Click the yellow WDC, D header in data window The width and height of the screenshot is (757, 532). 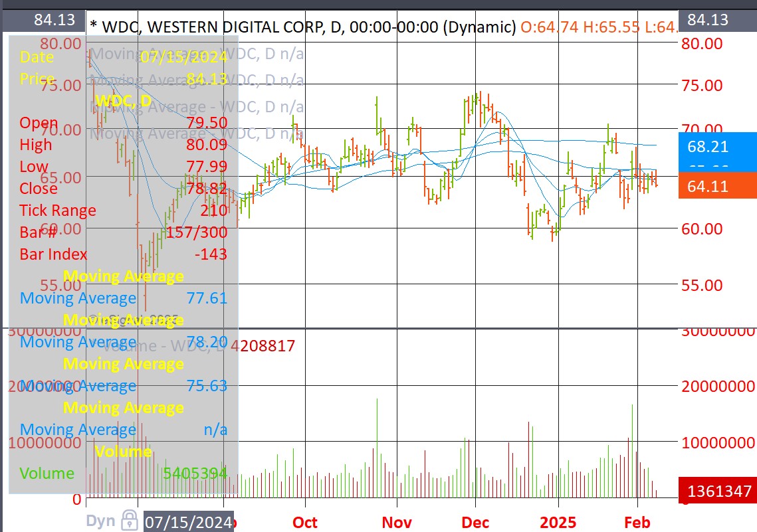click(123, 101)
